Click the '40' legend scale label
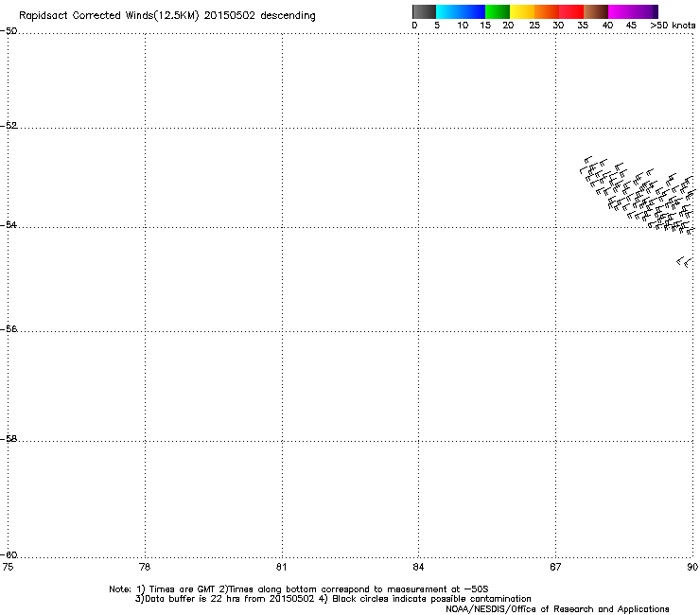This screenshot has height=615, width=700. pos(607,26)
